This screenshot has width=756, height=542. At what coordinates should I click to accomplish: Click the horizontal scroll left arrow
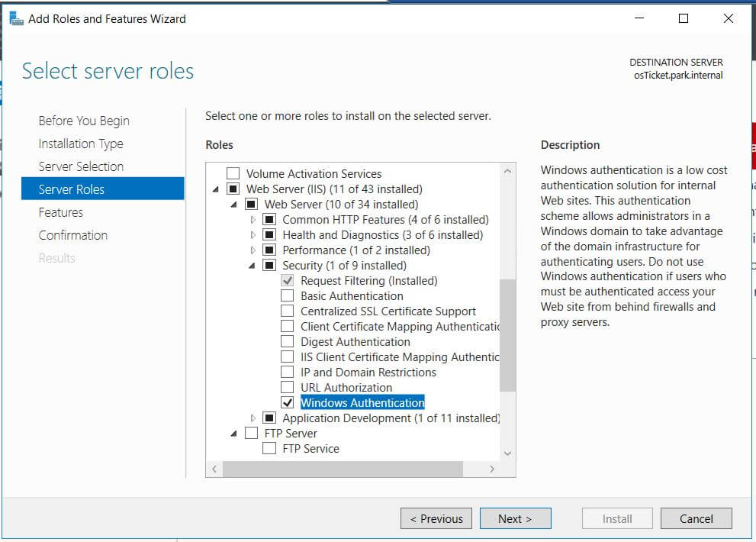(x=214, y=469)
